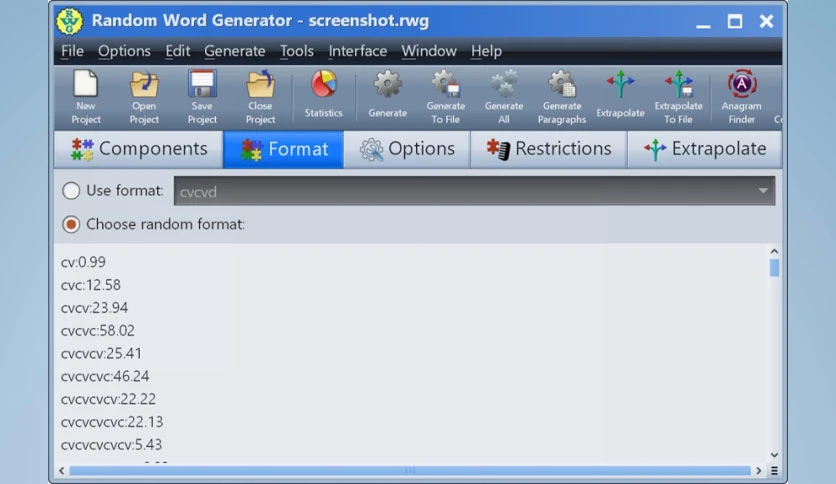Open the Options menu
Viewport: 836px width, 484px height.
[x=124, y=51]
